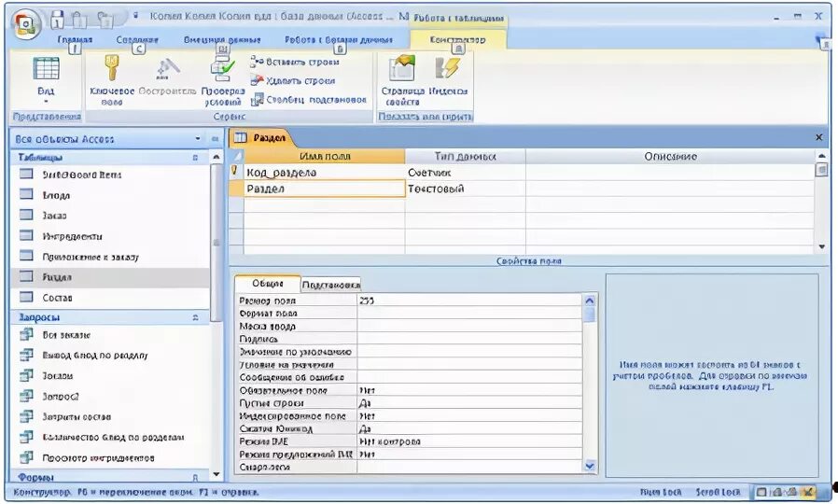Image resolution: width=838 pixels, height=504 pixels.
Task: Close the Раздел table with the X button
Action: [818, 137]
